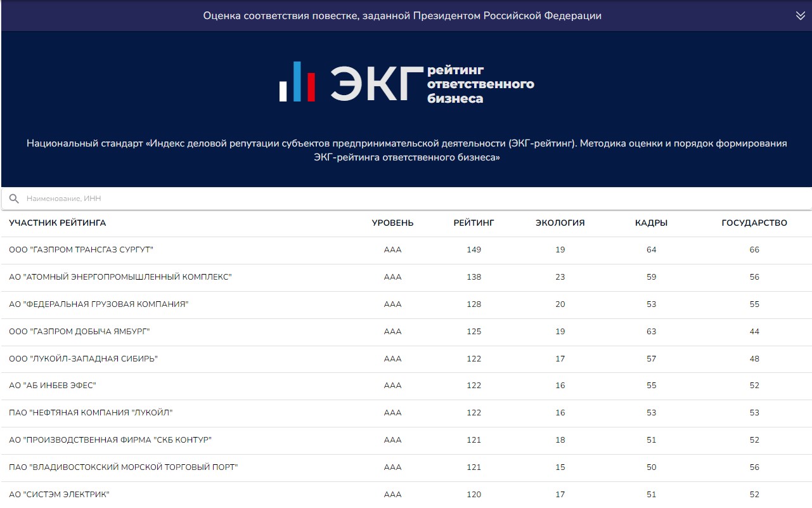Sort by РЕЙТИНГ column header
The height and width of the screenshot is (508, 812).
(x=474, y=223)
